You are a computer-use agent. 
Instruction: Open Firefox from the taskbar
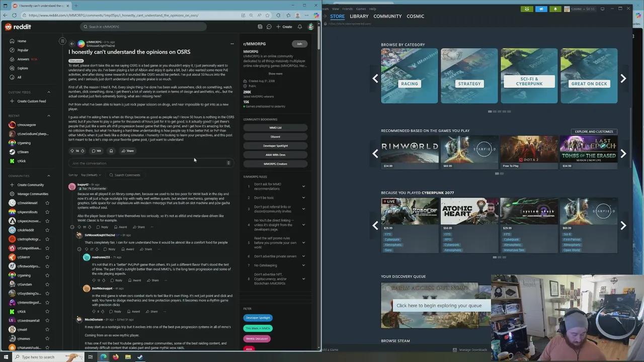coord(116,357)
